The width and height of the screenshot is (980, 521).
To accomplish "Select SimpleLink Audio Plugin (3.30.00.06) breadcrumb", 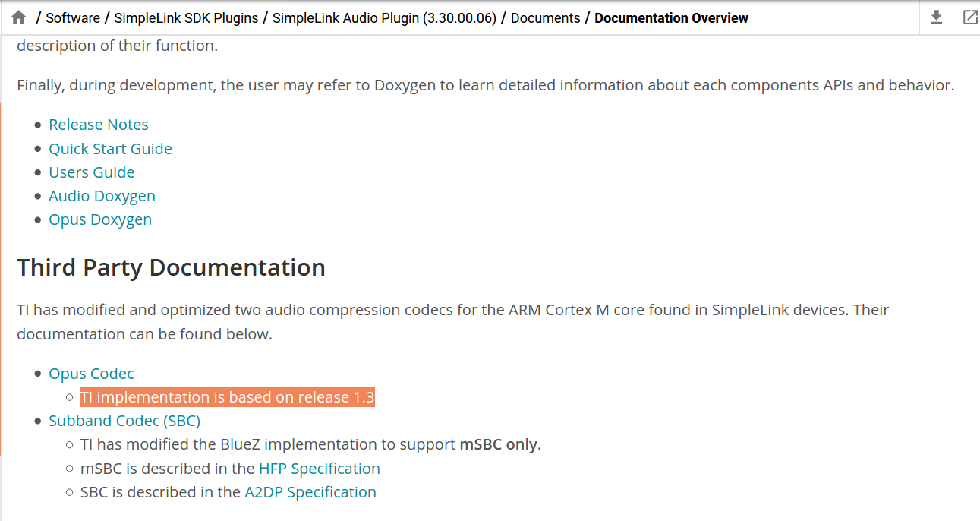I will tap(384, 17).
